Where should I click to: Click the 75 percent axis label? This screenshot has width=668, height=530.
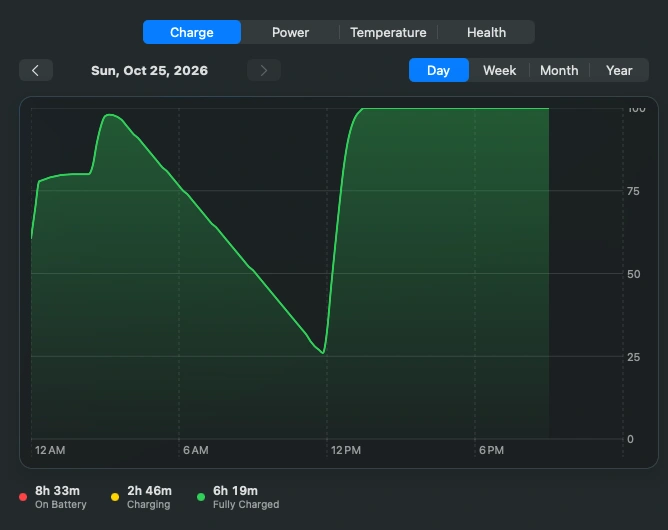[x=633, y=191]
